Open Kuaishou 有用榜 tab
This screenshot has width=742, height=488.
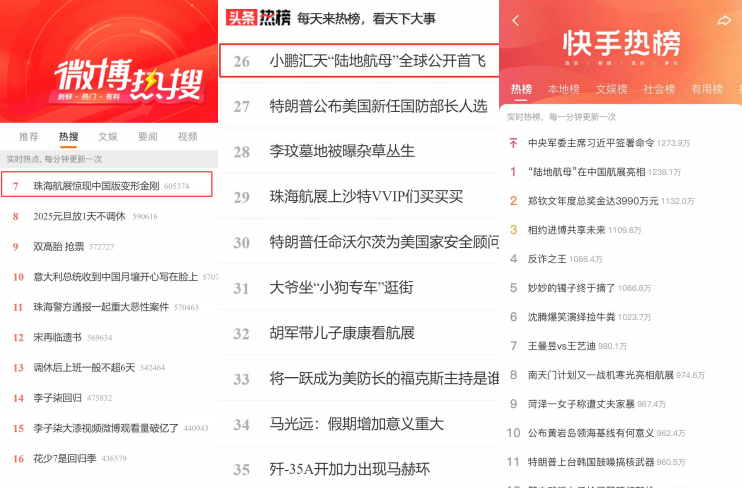click(x=707, y=89)
